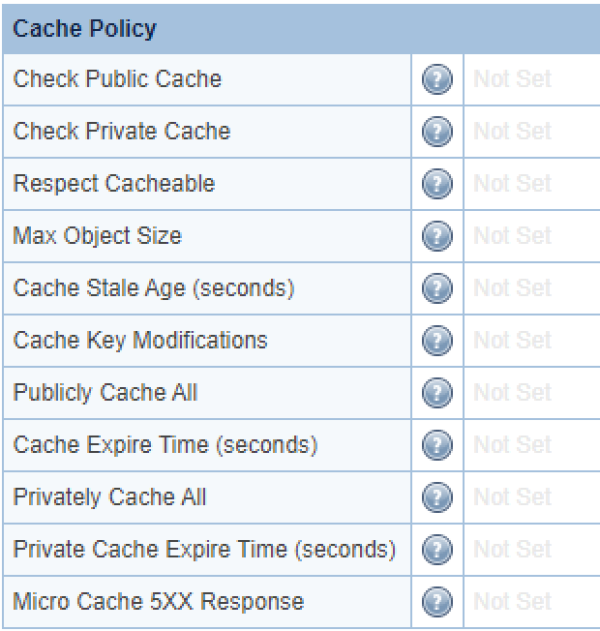Open help icon beside Check Private Cache

point(437,132)
